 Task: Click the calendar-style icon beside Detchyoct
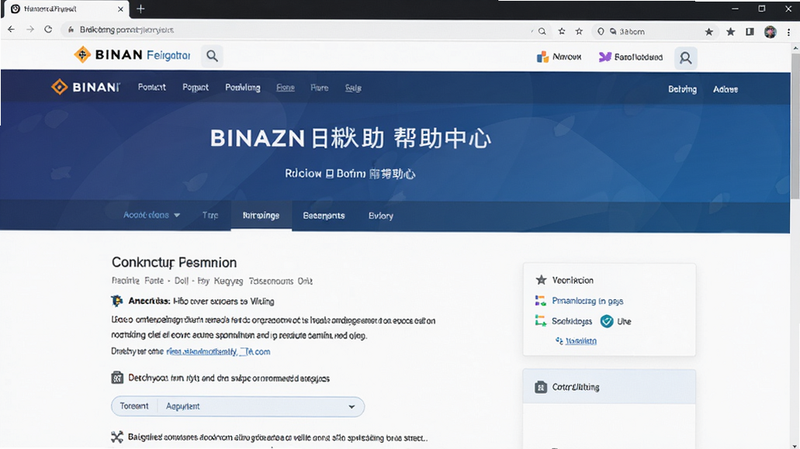117,378
